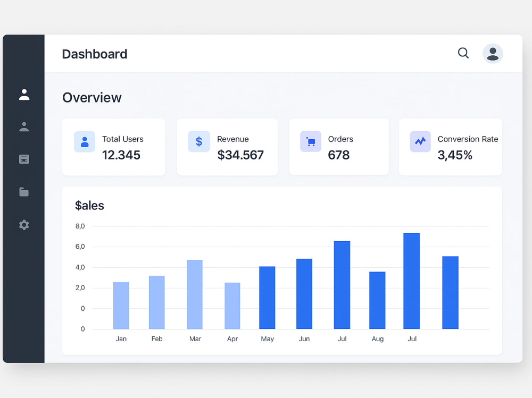This screenshot has width=532, height=398.
Task: Click the search magnifier icon
Action: point(463,53)
